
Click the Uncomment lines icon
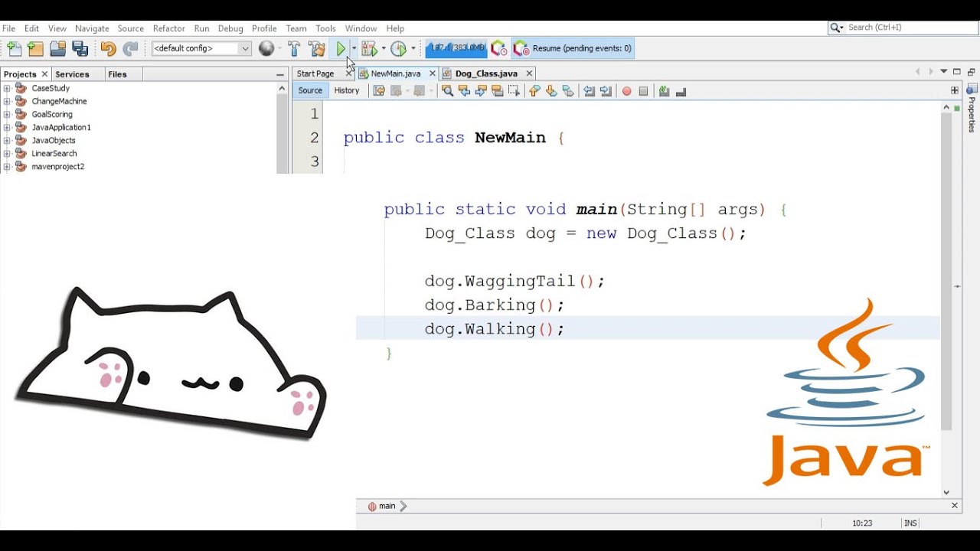point(681,91)
